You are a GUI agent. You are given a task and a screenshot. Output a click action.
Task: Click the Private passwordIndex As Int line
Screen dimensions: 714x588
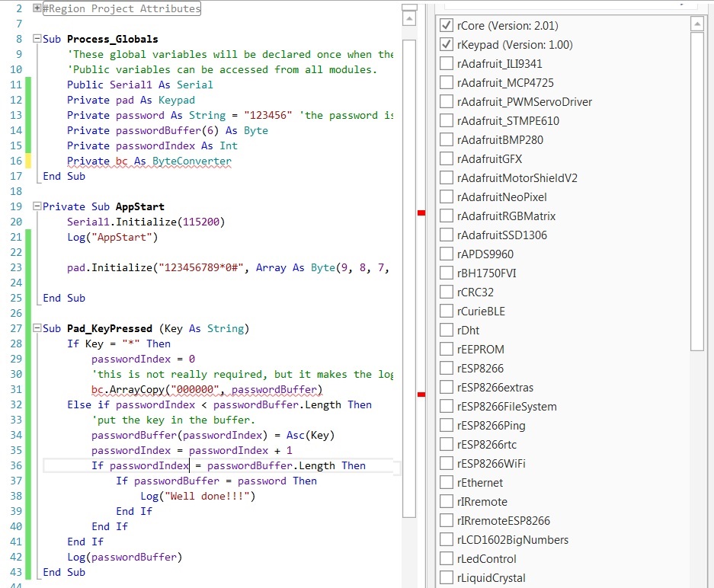[x=152, y=145]
